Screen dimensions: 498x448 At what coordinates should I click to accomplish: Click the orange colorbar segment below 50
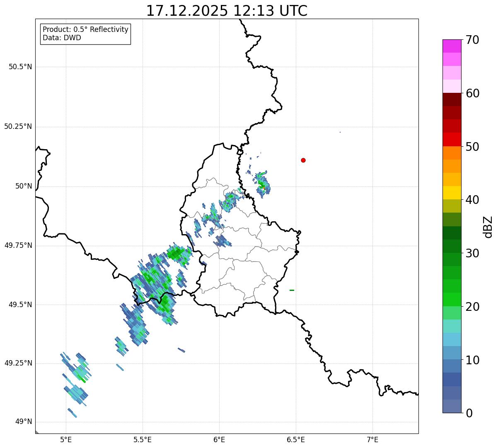tap(452, 153)
